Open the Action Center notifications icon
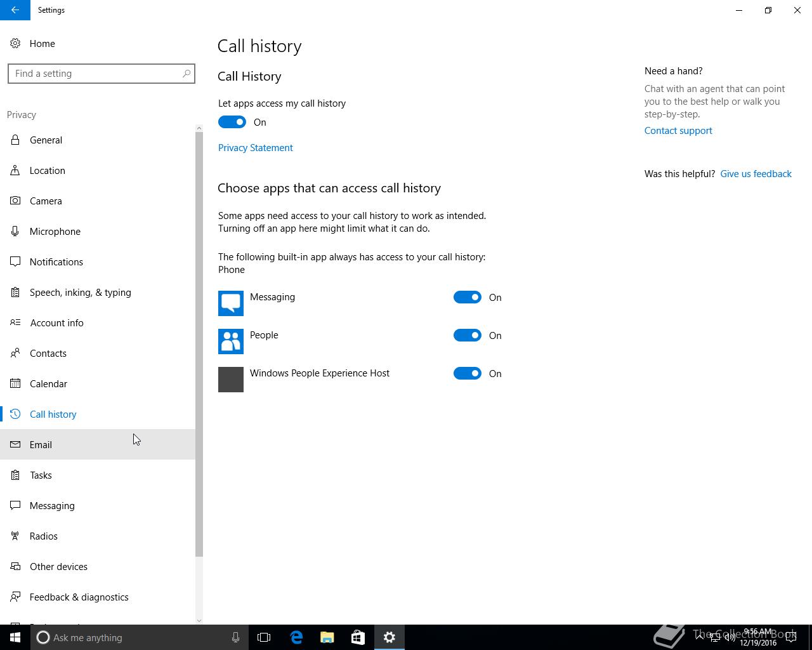Image resolution: width=812 pixels, height=650 pixels. (x=791, y=637)
